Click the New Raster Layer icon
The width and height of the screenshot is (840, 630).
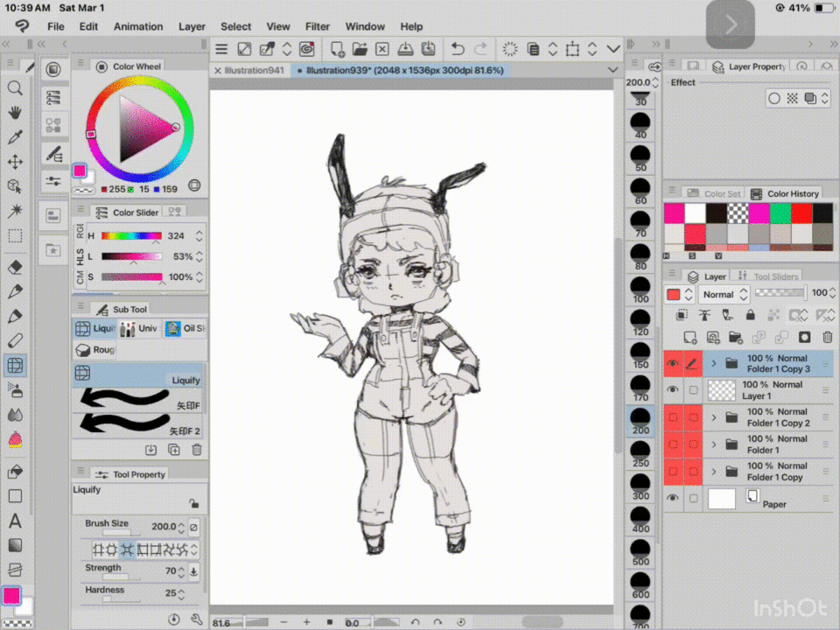coord(690,337)
